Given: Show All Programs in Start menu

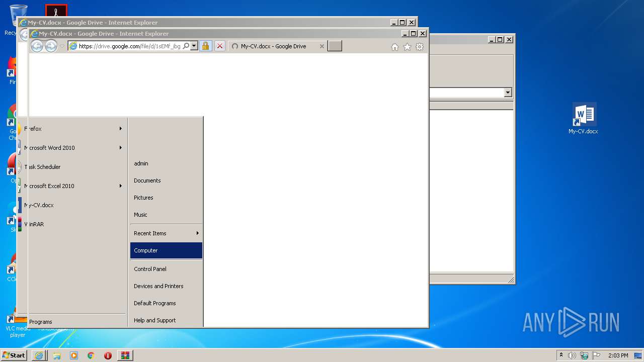Looking at the screenshot, I should tap(72, 322).
